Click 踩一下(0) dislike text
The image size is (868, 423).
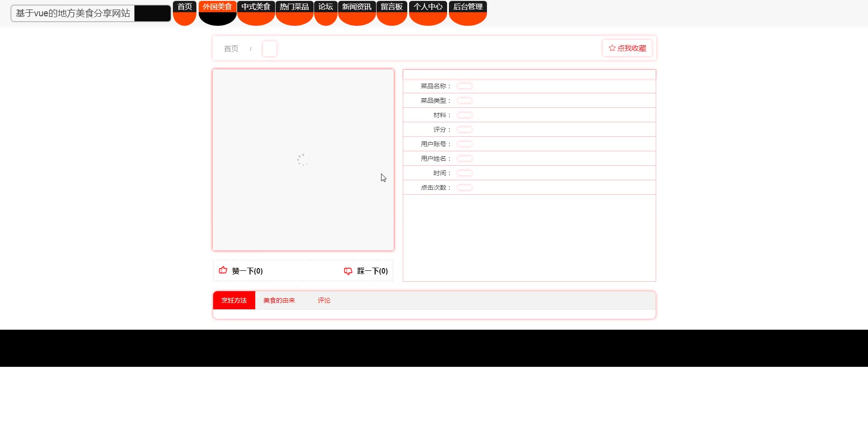pos(372,271)
